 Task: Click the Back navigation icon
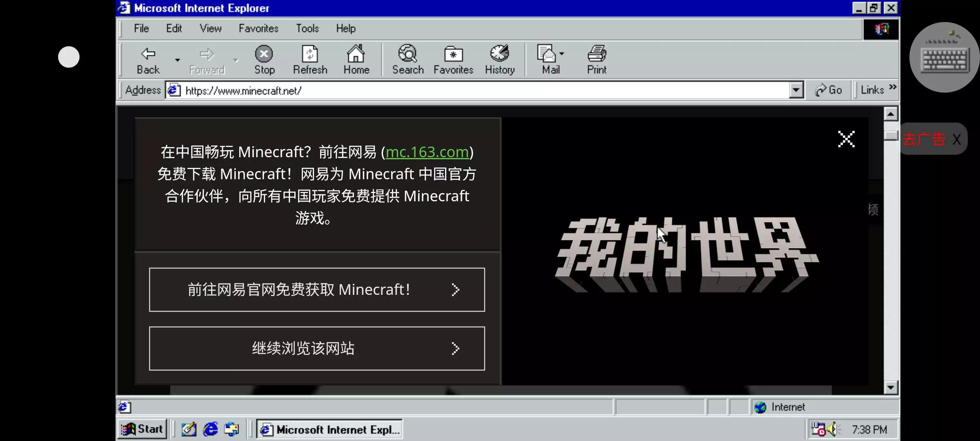[148, 55]
